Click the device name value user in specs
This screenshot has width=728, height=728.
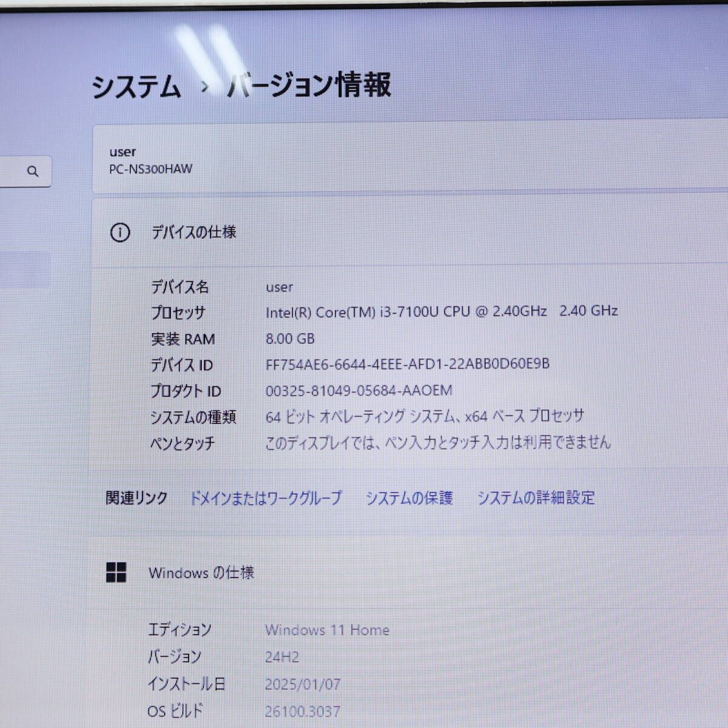[279, 287]
